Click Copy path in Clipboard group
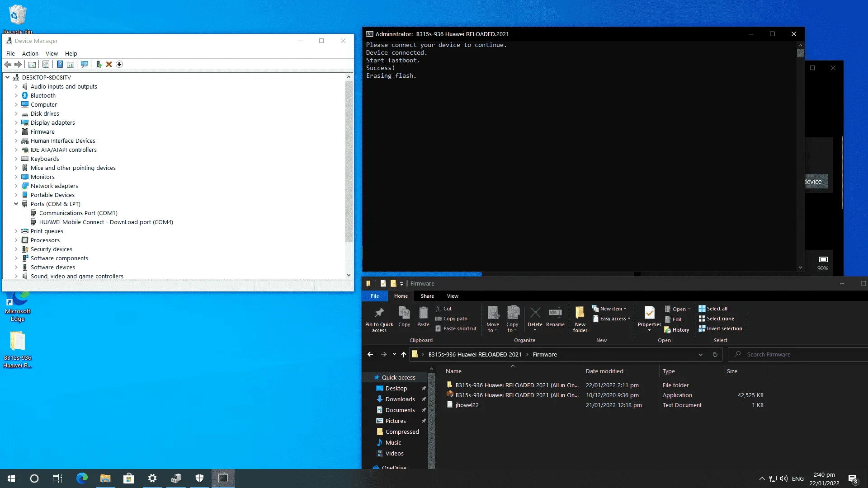This screenshot has height=488, width=868. (451, 319)
